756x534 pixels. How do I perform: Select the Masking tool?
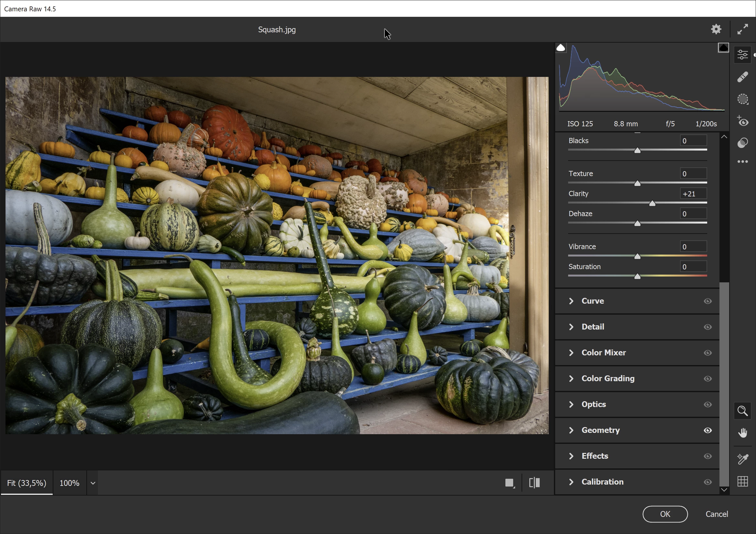[x=742, y=99]
